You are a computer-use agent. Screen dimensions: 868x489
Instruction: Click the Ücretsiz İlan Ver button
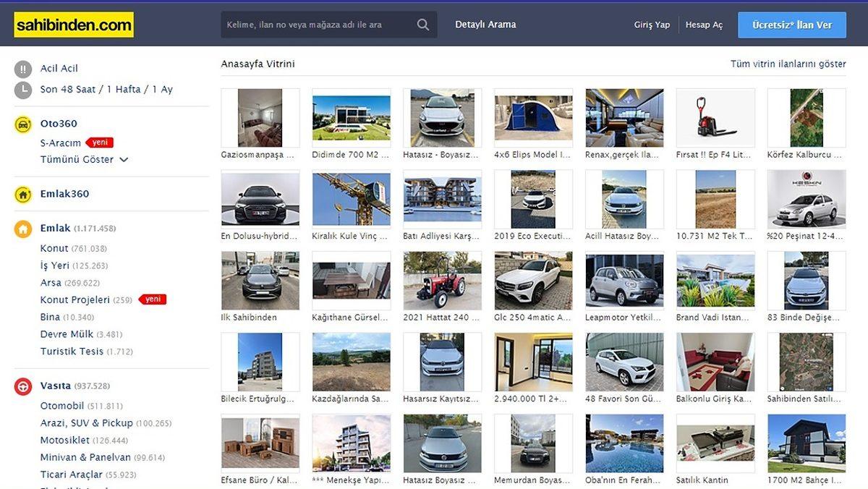click(x=792, y=24)
